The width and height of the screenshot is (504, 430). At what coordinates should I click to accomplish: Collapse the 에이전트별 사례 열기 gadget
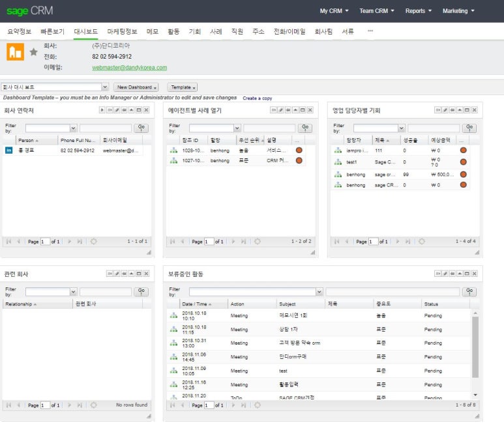point(295,110)
